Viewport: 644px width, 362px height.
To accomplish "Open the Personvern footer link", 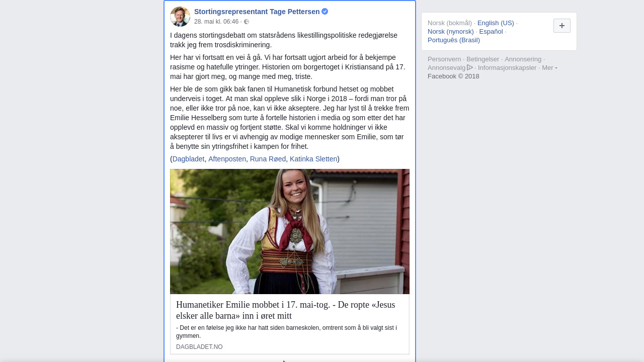I will tap(444, 59).
